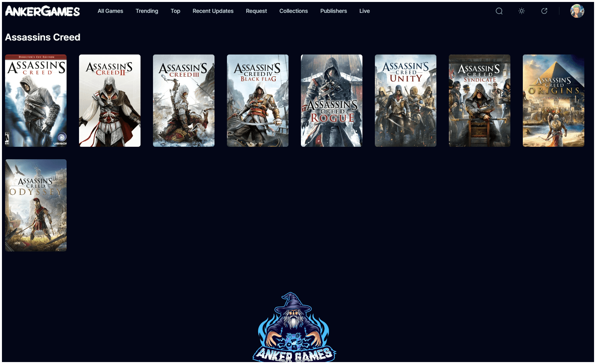Open Assassin's Creed Director's Cut cover

point(36,100)
